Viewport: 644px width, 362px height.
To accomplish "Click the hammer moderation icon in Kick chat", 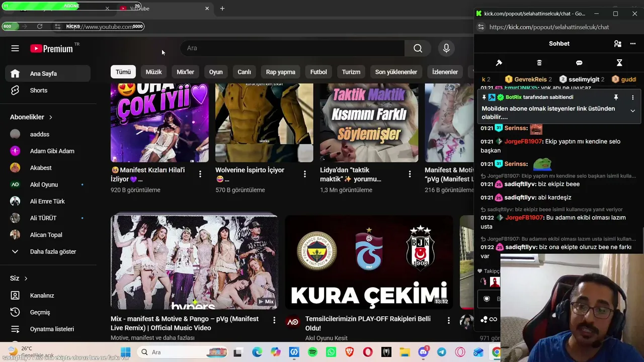I will pyautogui.click(x=499, y=63).
